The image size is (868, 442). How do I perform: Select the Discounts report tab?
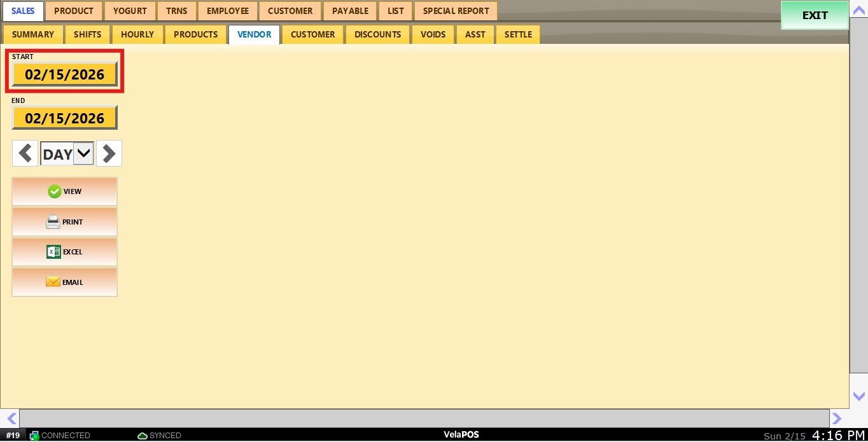[377, 34]
